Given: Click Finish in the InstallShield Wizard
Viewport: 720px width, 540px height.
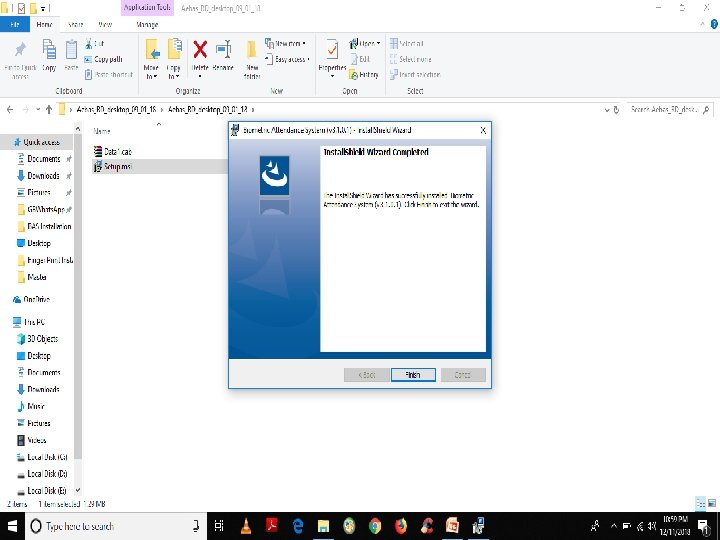Looking at the screenshot, I should tap(413, 375).
